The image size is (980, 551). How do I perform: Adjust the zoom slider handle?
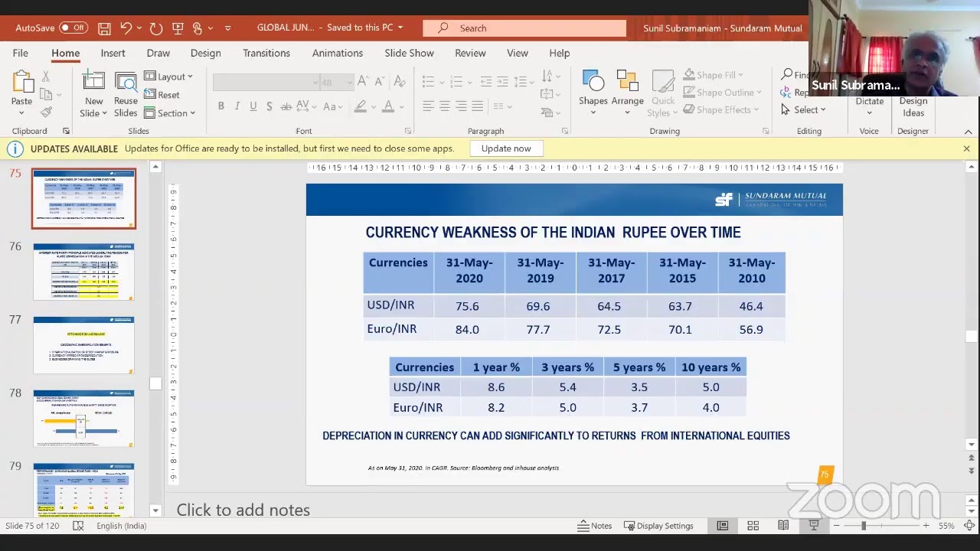(864, 526)
